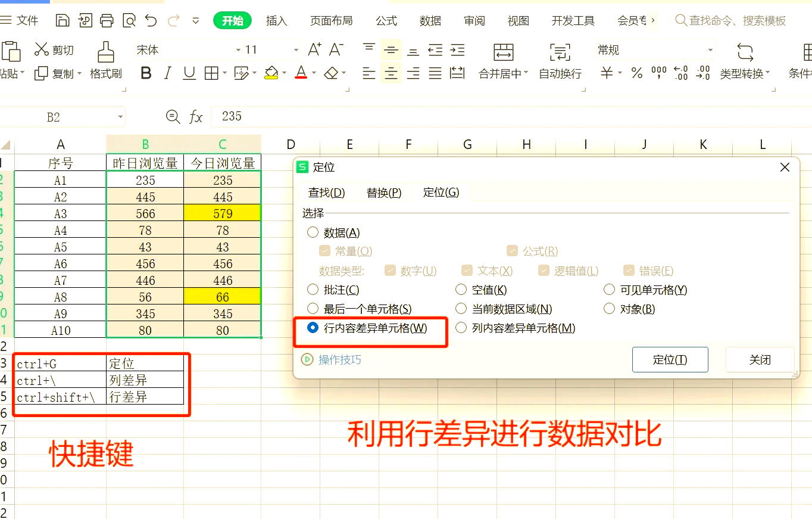
Task: Click the yellow fill color bucket
Action: [271, 73]
